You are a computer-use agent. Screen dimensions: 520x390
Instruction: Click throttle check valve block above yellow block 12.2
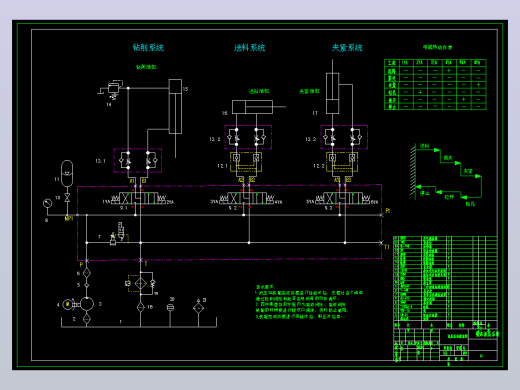click(344, 137)
